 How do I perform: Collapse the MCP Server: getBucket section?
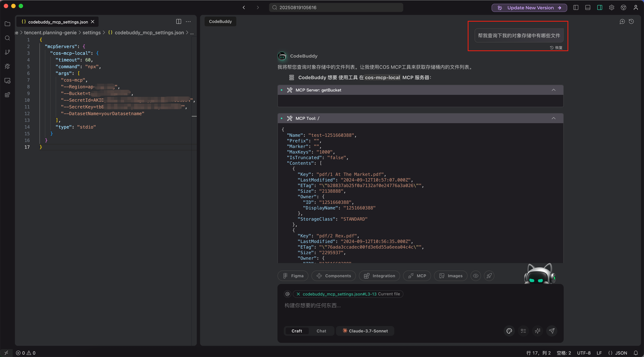click(x=553, y=90)
